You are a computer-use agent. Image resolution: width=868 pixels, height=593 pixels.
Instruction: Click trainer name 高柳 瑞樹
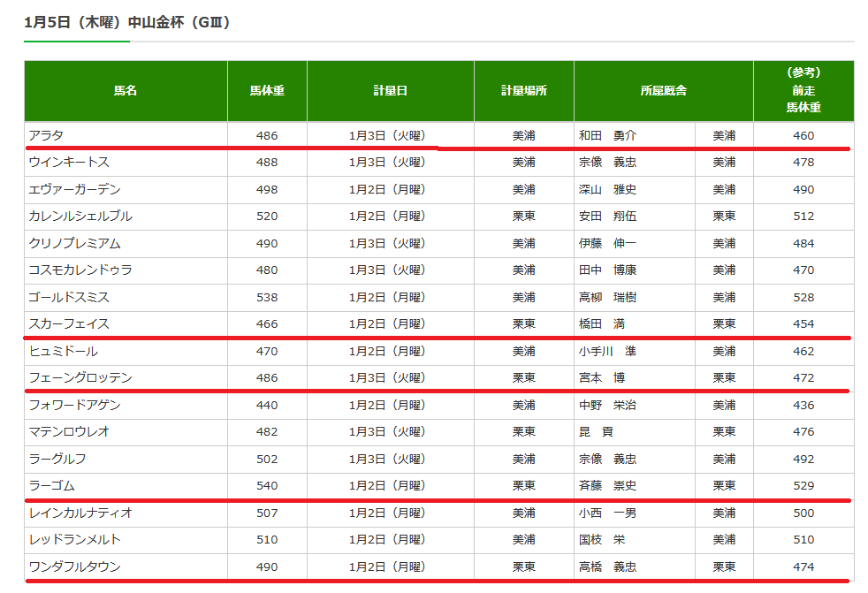(608, 297)
